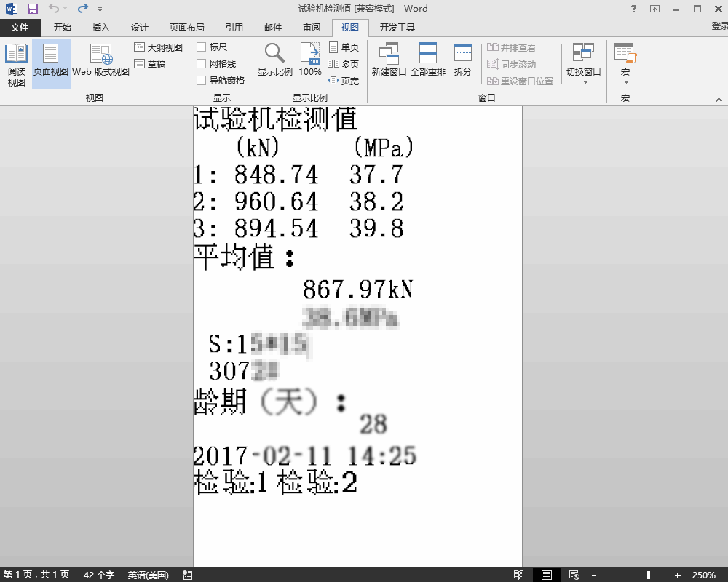This screenshot has width=728, height=582.
Task: Click the Save icon in quick access toolbar
Action: pos(32,9)
